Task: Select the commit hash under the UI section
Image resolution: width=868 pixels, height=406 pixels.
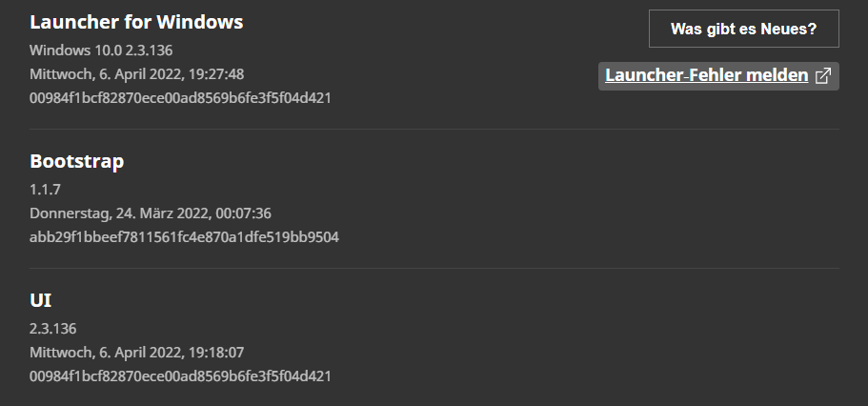Action: point(180,376)
